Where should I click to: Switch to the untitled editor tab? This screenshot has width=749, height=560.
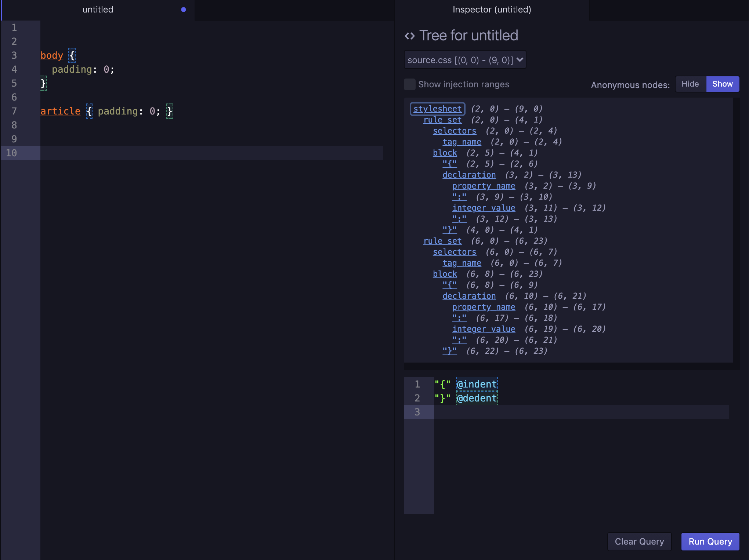(98, 10)
